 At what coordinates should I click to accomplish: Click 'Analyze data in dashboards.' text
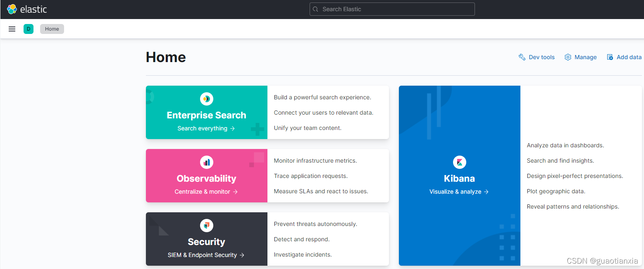tap(565, 145)
